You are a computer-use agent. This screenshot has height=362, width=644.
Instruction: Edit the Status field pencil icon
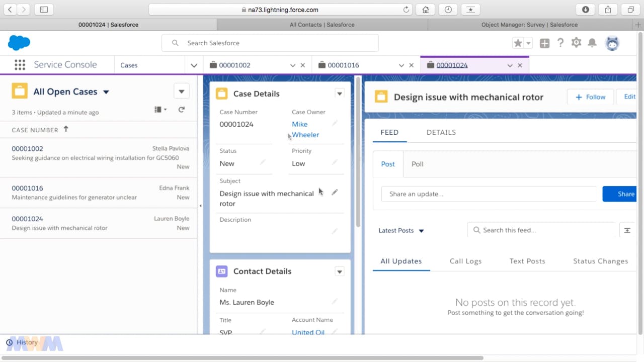point(263,162)
